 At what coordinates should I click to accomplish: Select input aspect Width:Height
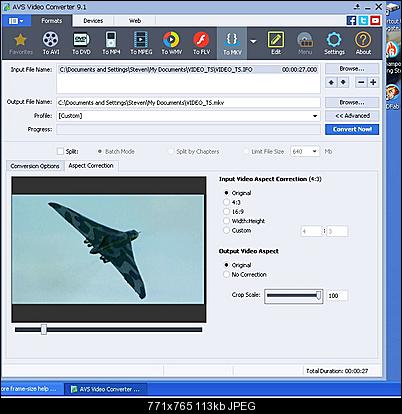tap(226, 221)
